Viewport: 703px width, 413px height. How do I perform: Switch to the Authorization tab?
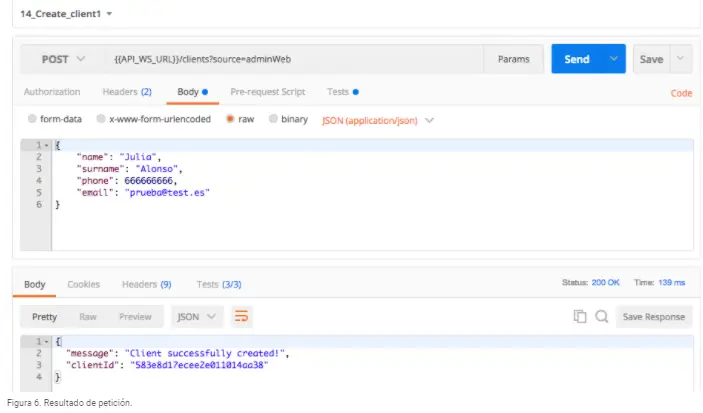[x=52, y=92]
